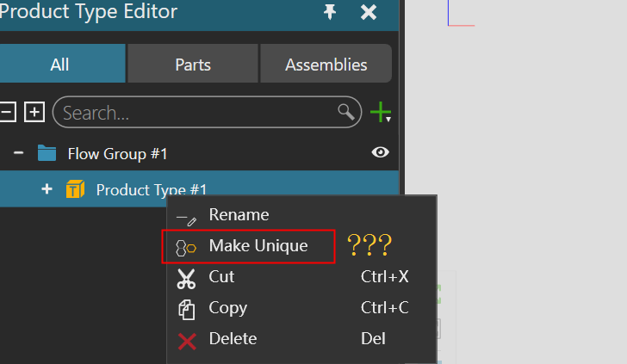The height and width of the screenshot is (364, 627).
Task: Select Make Unique in context menu
Action: [258, 246]
